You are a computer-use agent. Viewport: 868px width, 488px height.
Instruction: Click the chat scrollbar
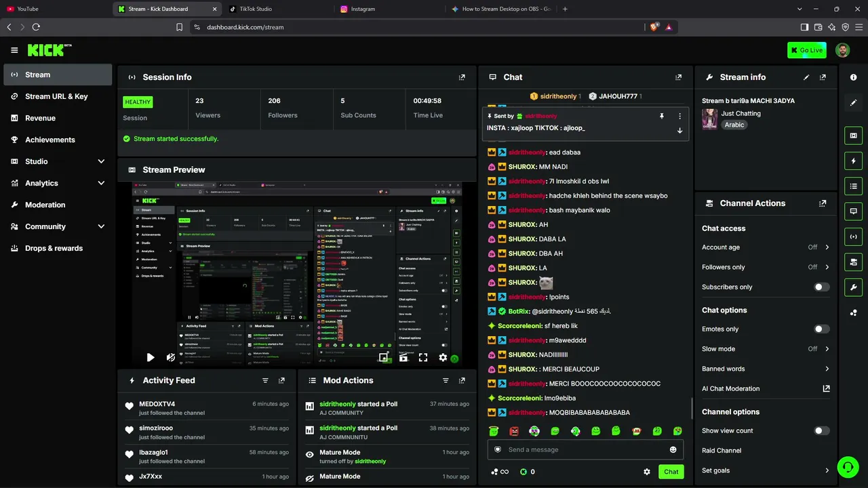690,407
